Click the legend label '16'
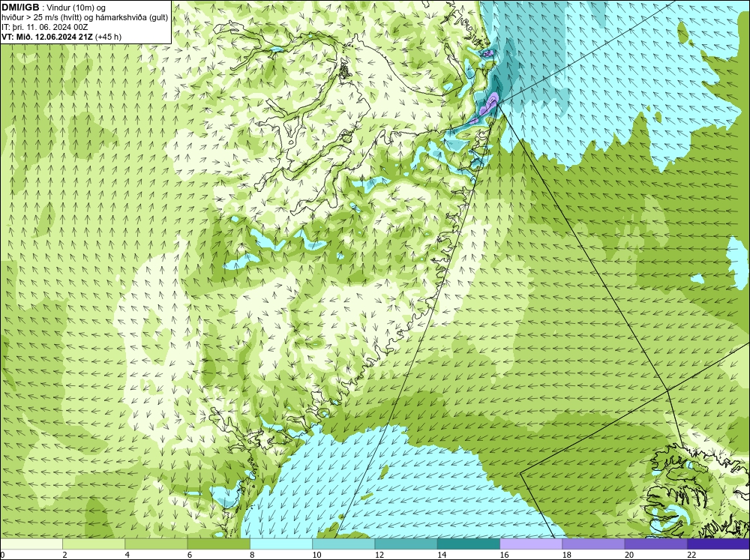Image resolution: width=750 pixels, height=560 pixels. pos(505,555)
